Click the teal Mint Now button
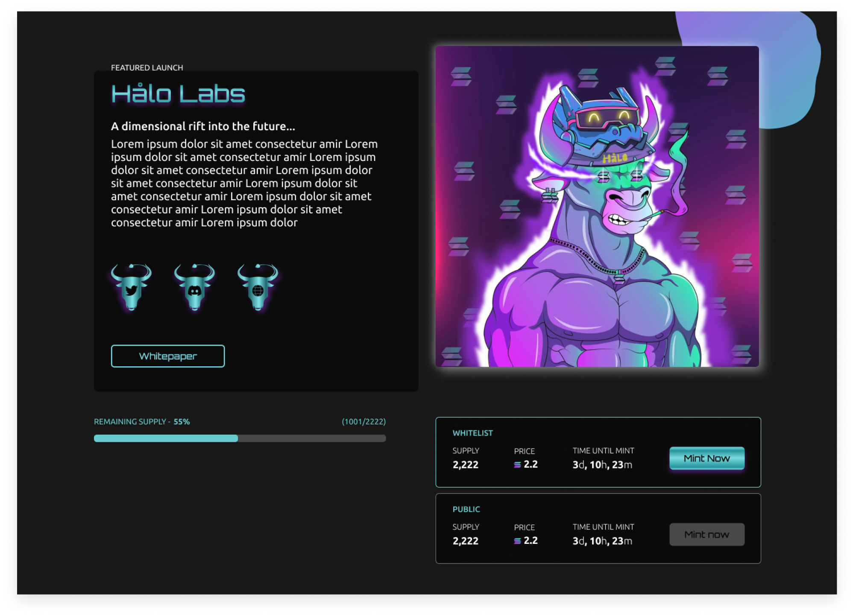 (707, 458)
